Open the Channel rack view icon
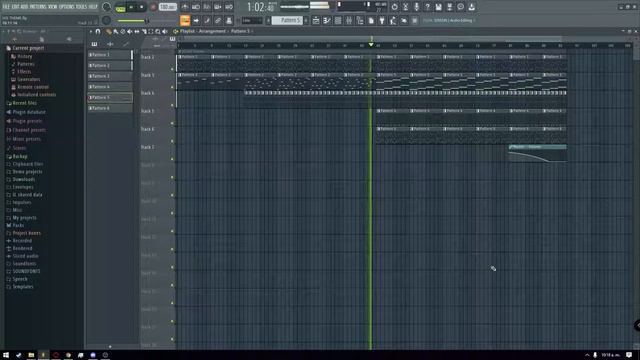640x360 pixels. (338, 20)
